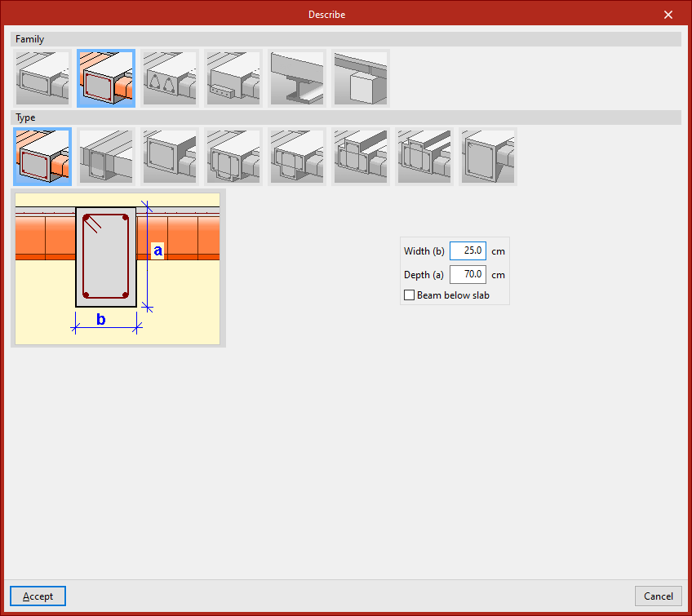Select the flat beam family icon
This screenshot has width=692, height=616.
tap(42, 78)
